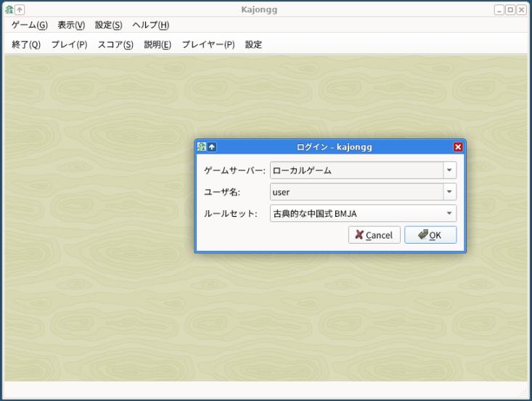This screenshot has height=401, width=532.
Task: Open the 表示(V) menu
Action: 71,25
